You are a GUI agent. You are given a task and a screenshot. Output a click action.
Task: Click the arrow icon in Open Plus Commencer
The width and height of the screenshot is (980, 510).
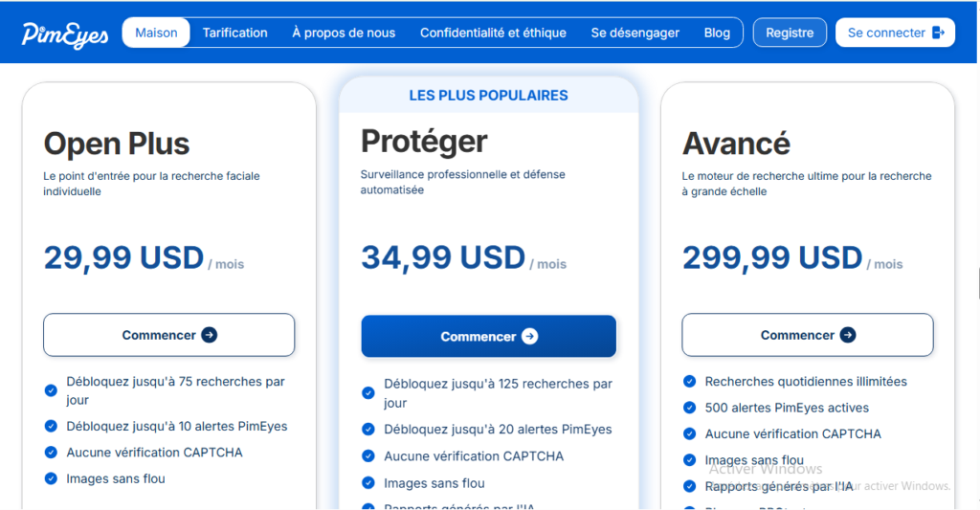(210, 335)
